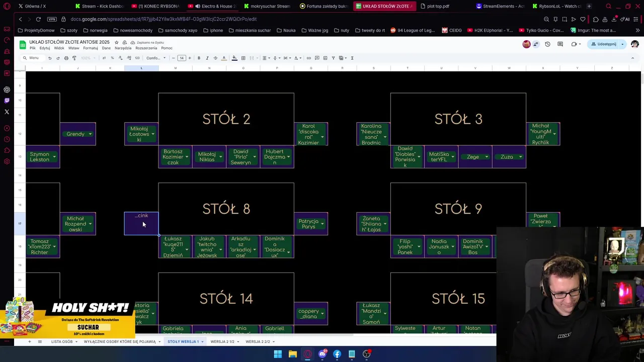
Task: Collapse the toolbar with the chevron arrow
Action: click(632, 58)
